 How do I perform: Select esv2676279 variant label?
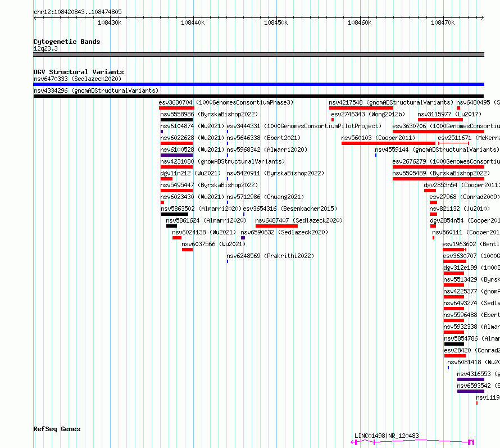(x=446, y=161)
